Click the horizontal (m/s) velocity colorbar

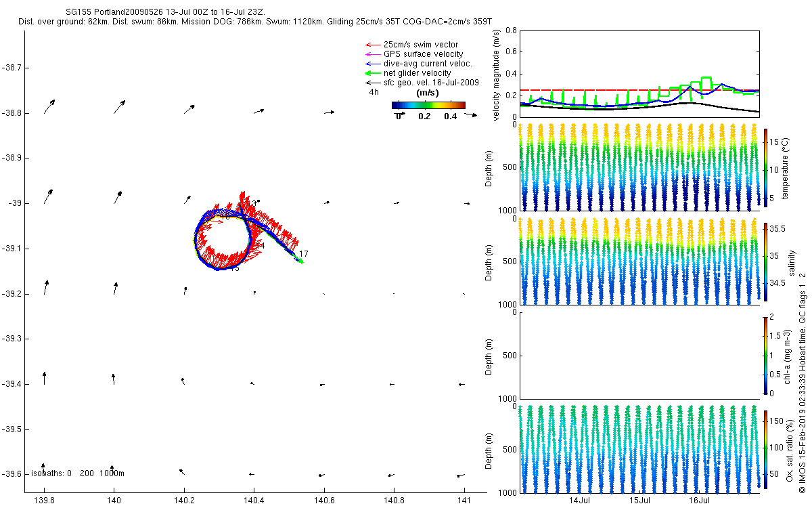[429, 105]
